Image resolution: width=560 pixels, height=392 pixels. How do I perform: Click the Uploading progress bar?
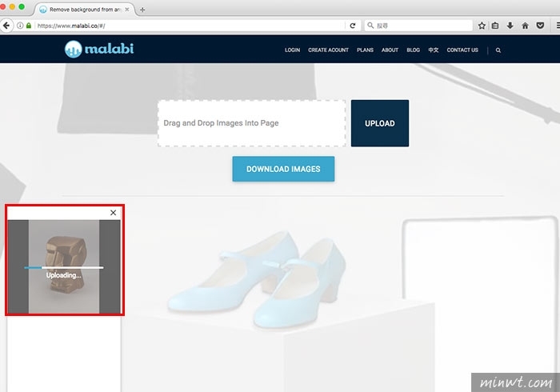click(x=64, y=267)
